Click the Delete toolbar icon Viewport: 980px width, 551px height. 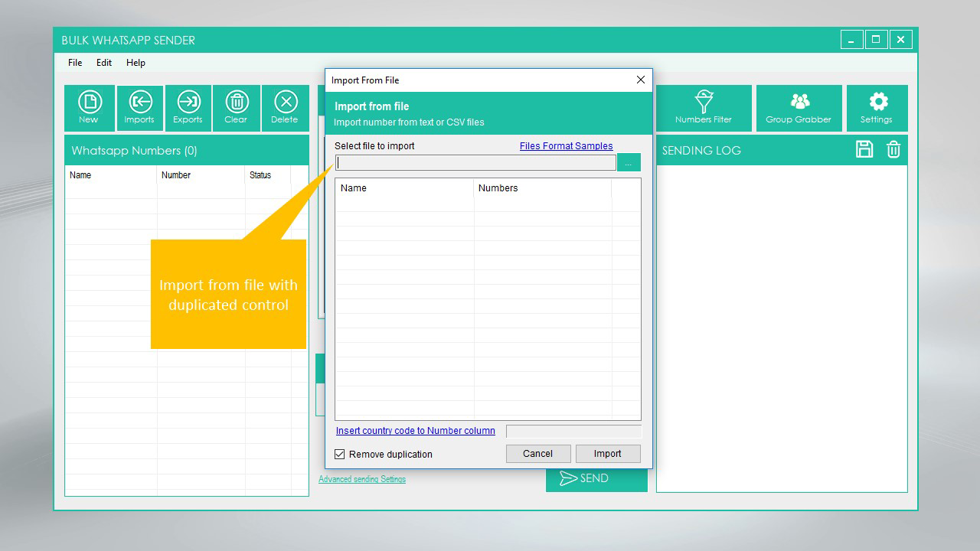coord(285,108)
